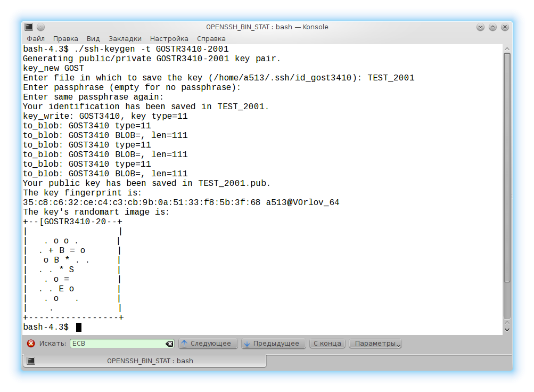The width and height of the screenshot is (534, 392).
Task: Minimize the Konsole window
Action: 480,27
